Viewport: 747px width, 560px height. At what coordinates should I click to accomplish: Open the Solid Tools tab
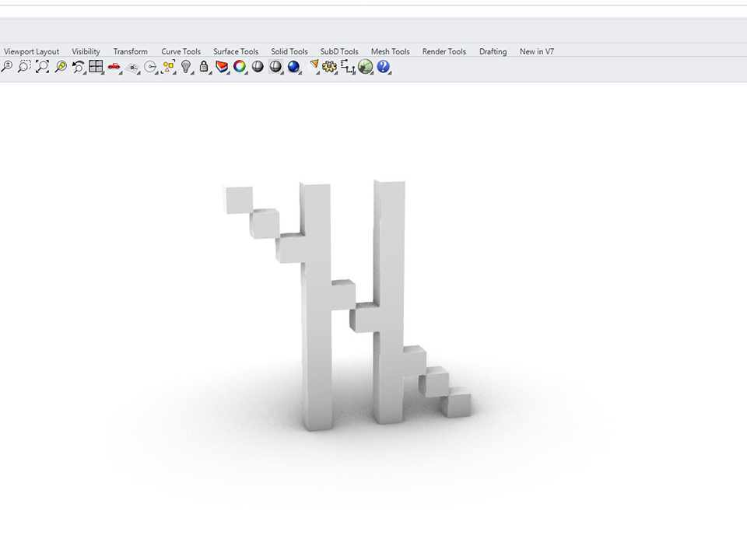[289, 51]
